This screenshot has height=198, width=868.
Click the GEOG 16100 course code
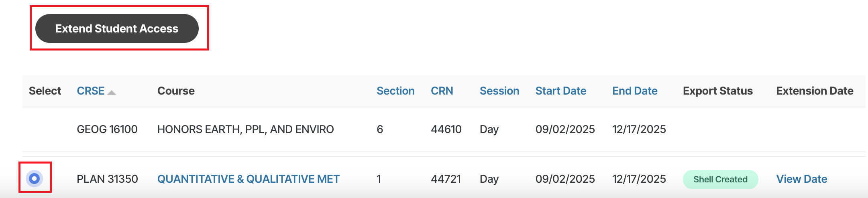click(107, 129)
